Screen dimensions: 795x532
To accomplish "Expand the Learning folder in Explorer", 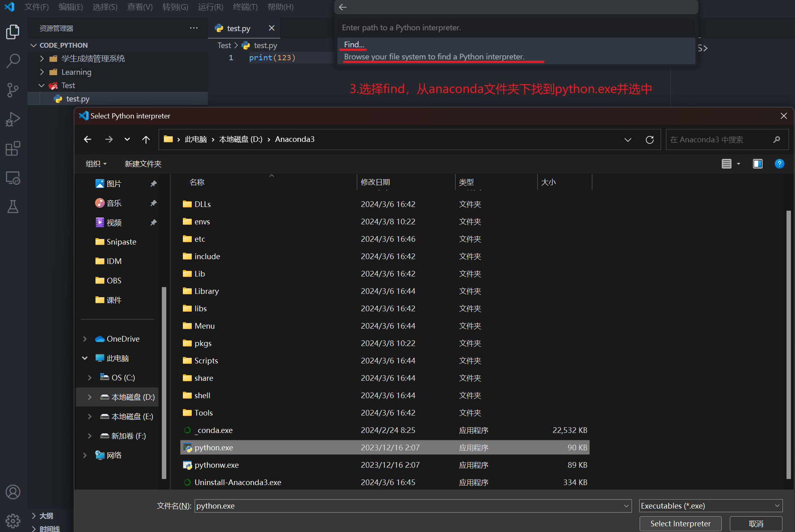I will (x=42, y=72).
